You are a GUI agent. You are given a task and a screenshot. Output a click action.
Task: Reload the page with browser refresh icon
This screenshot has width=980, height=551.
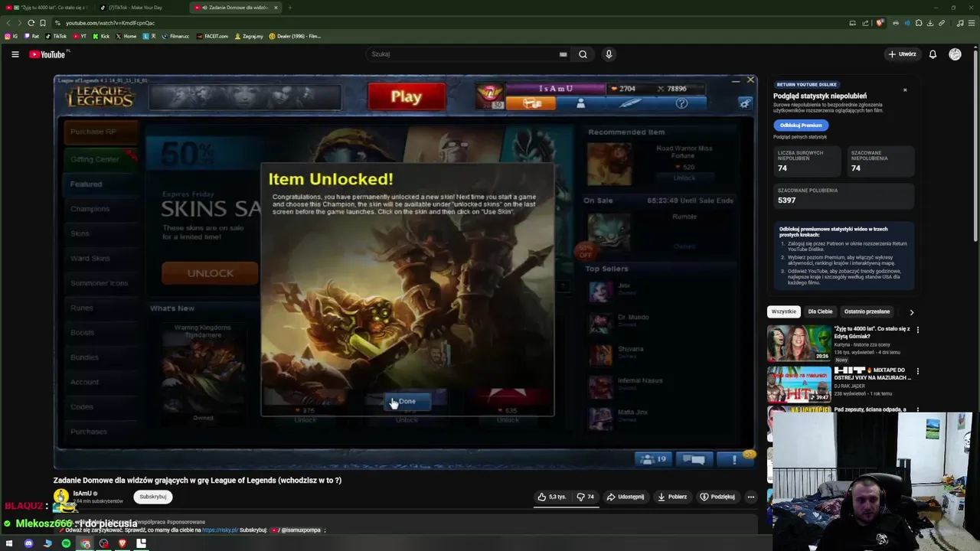click(31, 23)
